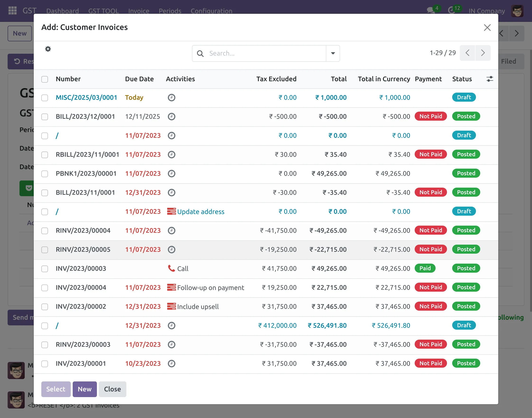Expand the search filter dropdown arrow
532x418 pixels.
(333, 53)
